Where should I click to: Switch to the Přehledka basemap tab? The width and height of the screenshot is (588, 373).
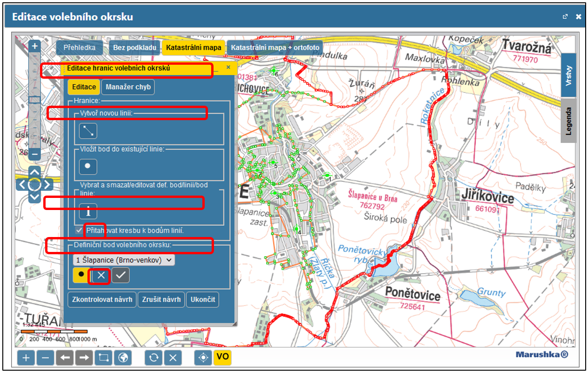coord(80,47)
